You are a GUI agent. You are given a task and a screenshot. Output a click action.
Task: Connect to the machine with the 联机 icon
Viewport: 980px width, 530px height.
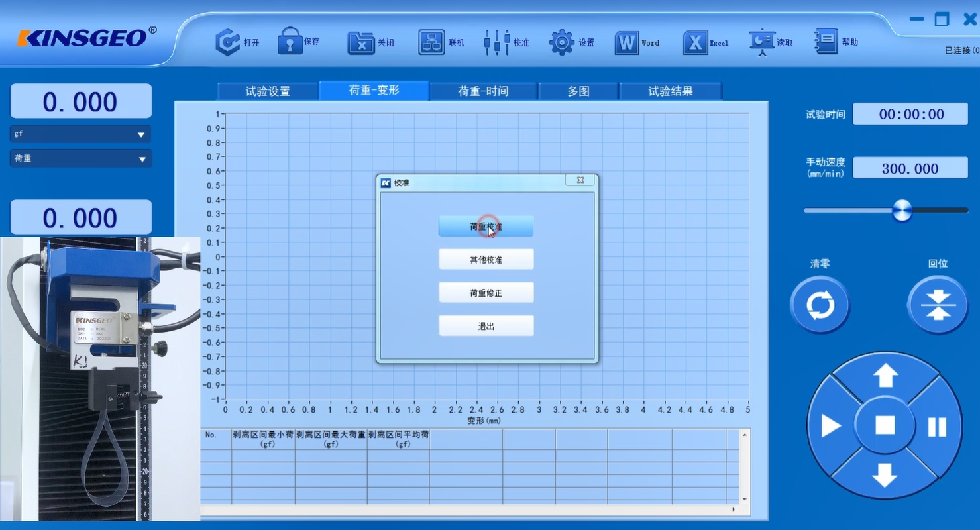(433, 42)
